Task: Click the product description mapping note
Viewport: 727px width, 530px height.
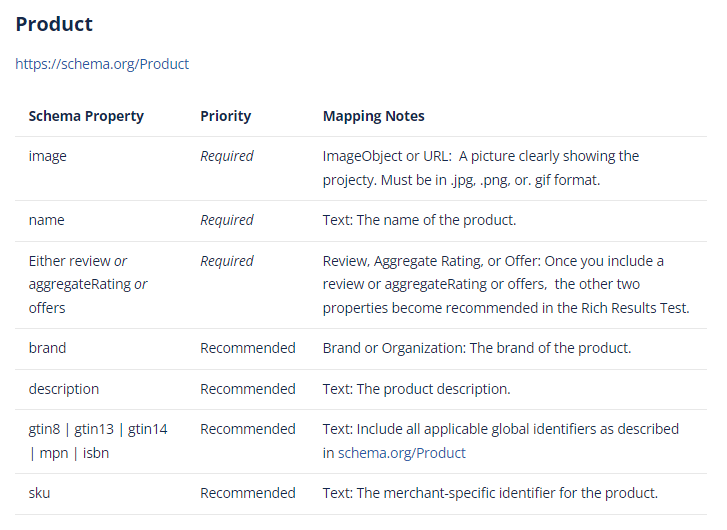Action: point(416,388)
